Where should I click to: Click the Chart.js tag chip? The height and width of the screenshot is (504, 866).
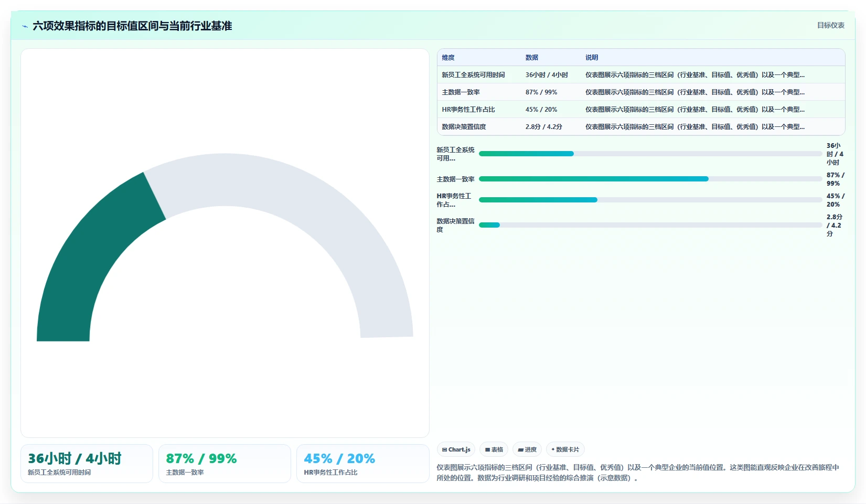(456, 449)
